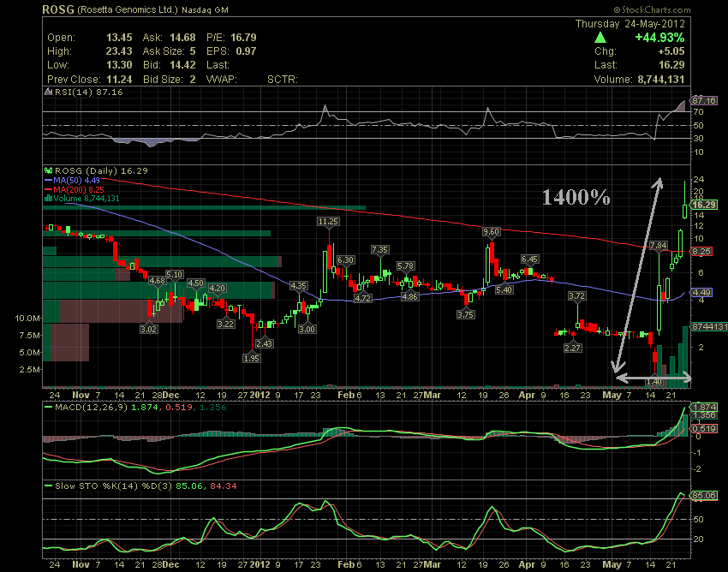
Task: Click the MA(50) 4.49 legend text
Action: click(x=76, y=180)
